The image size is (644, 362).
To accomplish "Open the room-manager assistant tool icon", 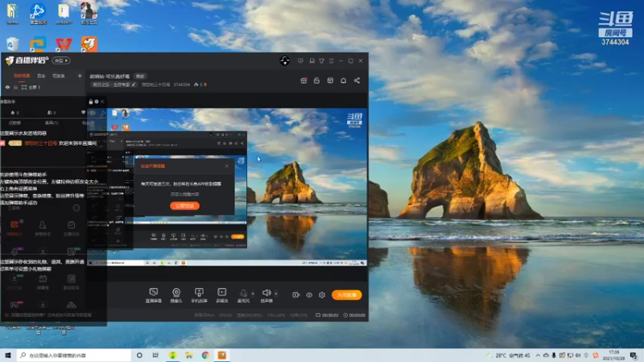I will (43, 228).
